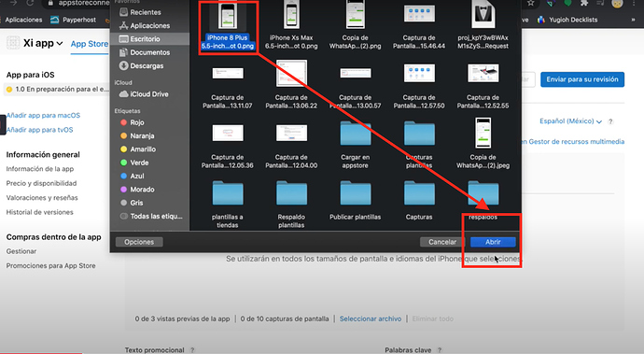Open Historial de versiones
Viewport: 644px width, 354px height.
click(x=39, y=212)
